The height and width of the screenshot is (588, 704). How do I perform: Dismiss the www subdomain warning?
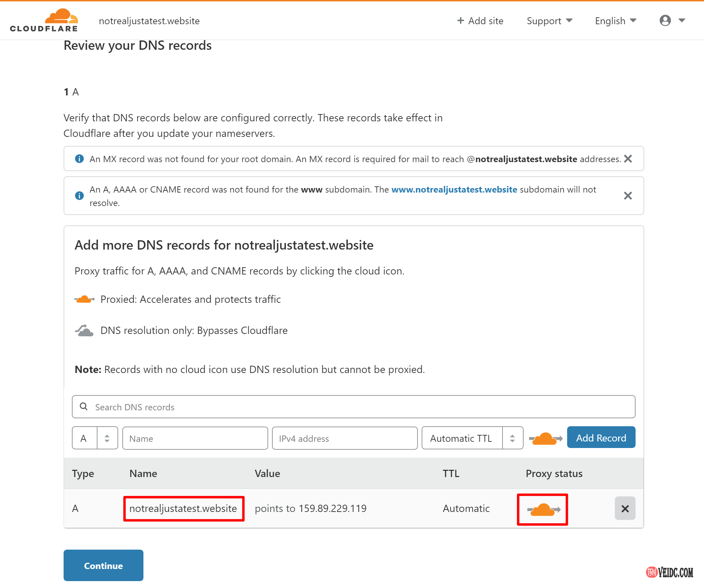tap(628, 196)
